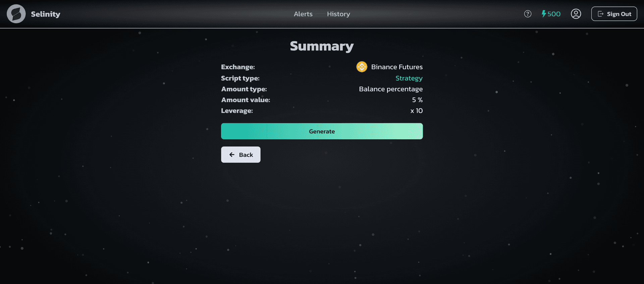Select the Binance Futures exchange text
644x284 pixels.
pyautogui.click(x=397, y=67)
